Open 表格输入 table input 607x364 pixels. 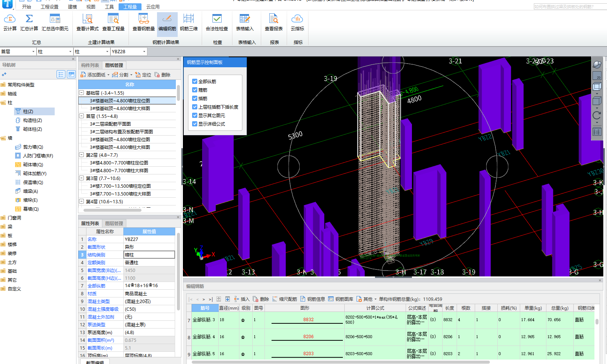point(245,22)
